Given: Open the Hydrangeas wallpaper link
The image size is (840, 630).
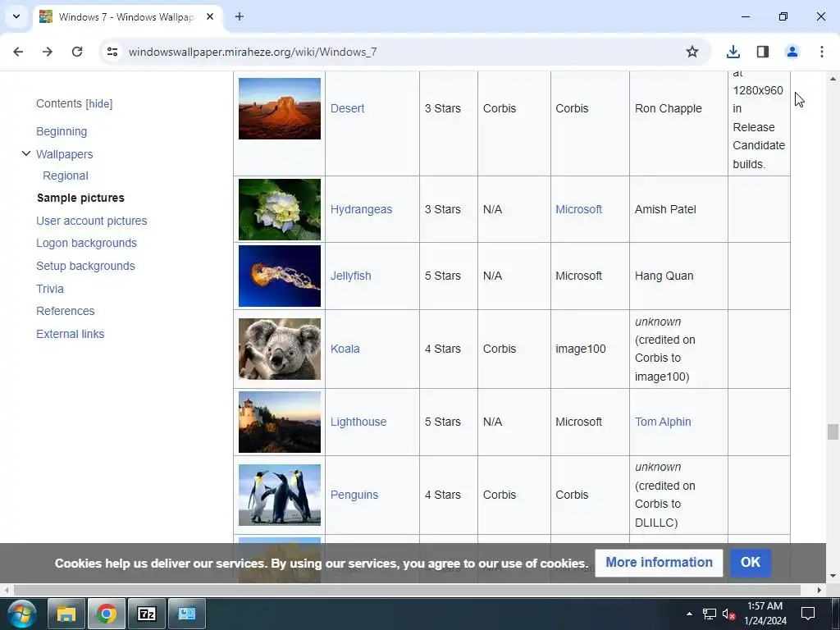Looking at the screenshot, I should tap(361, 209).
